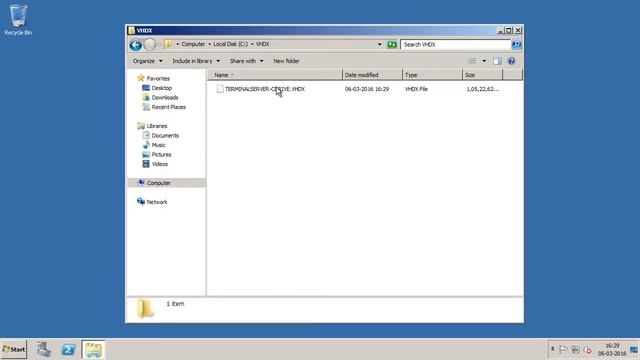Open Recent Places under Favorites
This screenshot has height=360, width=640.
[x=169, y=107]
